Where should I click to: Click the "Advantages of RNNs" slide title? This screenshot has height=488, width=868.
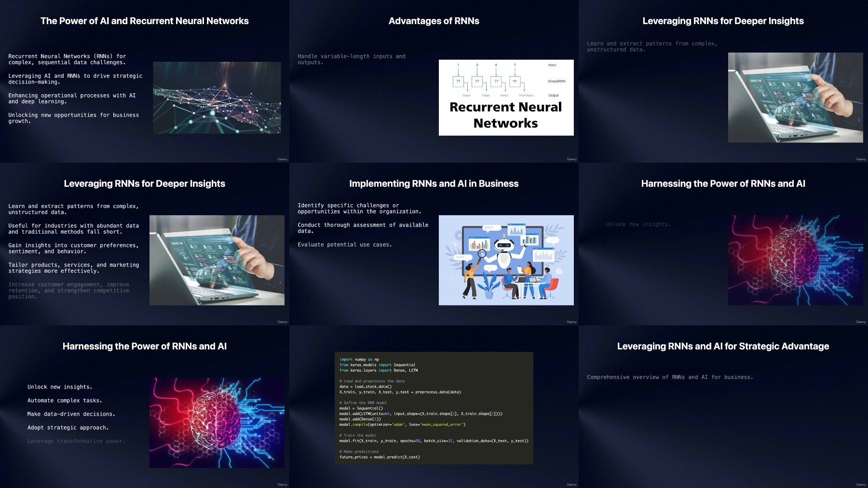pos(434,21)
